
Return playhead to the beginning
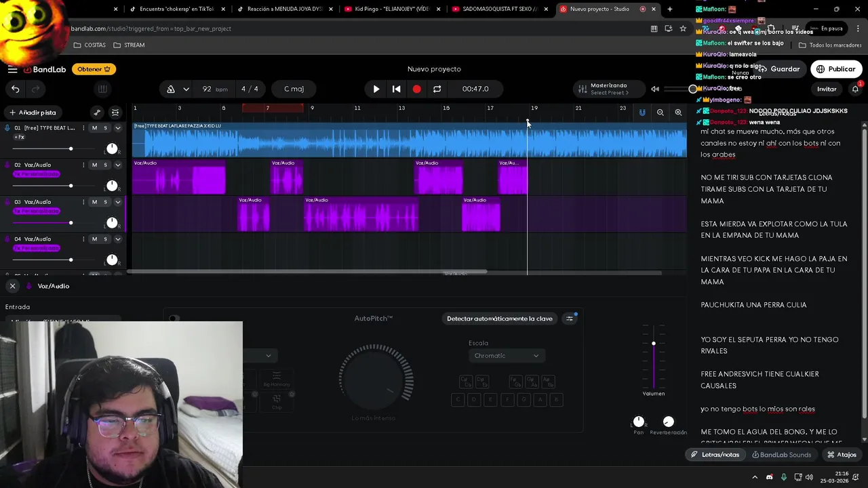[x=397, y=89]
